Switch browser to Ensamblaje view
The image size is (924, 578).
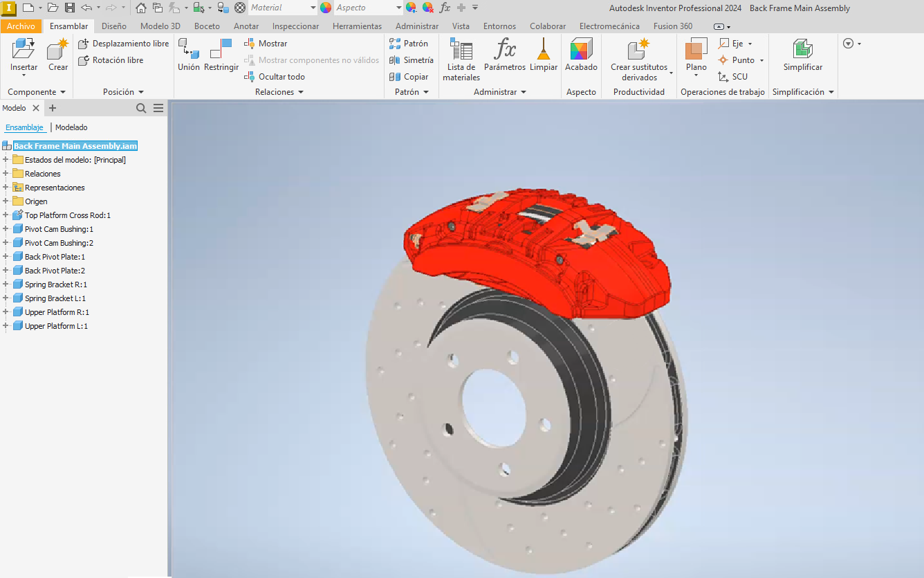[x=25, y=127]
